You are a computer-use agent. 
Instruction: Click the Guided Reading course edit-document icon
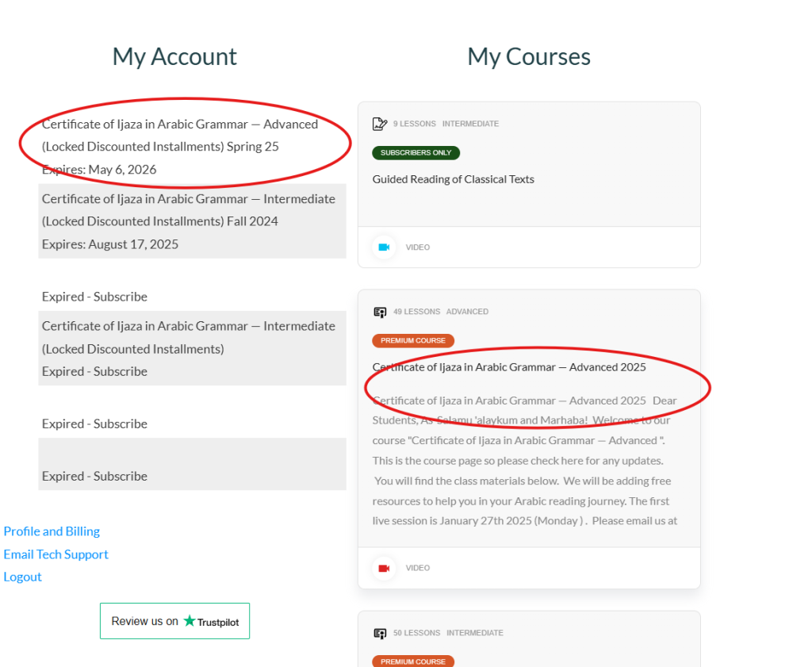380,124
